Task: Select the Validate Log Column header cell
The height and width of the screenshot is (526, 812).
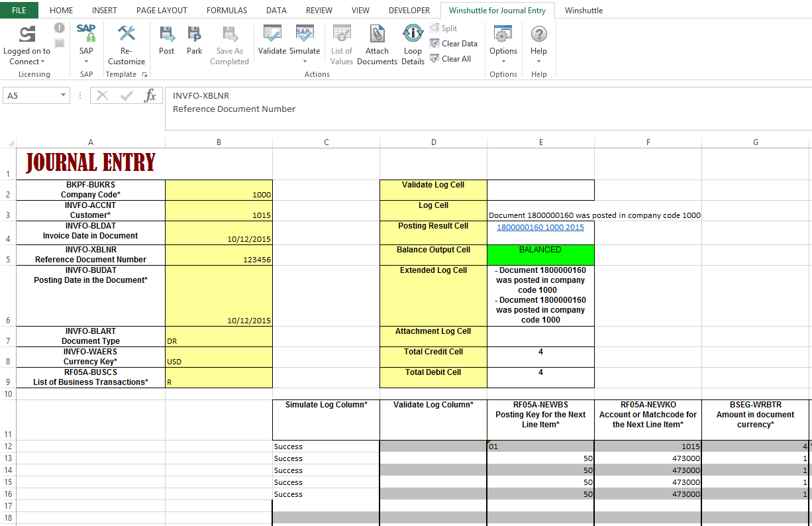Action: [433, 420]
